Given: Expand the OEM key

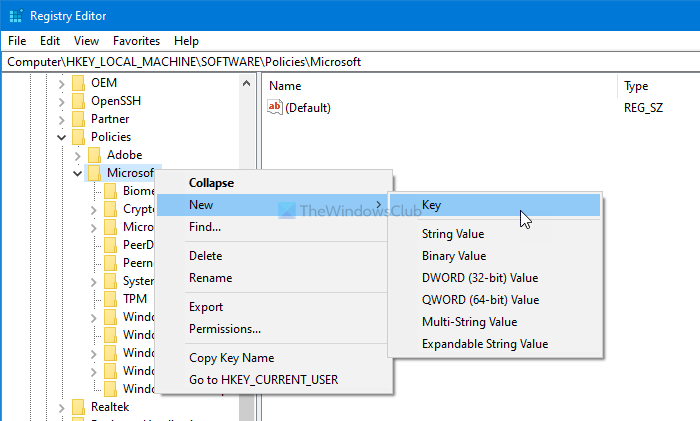Looking at the screenshot, I should click(x=62, y=83).
